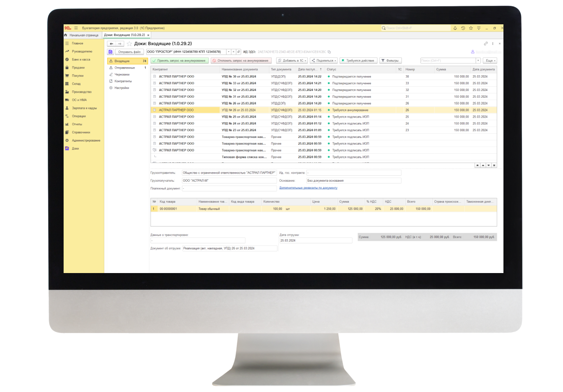The image size is (563, 392).
Task: Click the favorites star in title bar
Action: (471, 28)
